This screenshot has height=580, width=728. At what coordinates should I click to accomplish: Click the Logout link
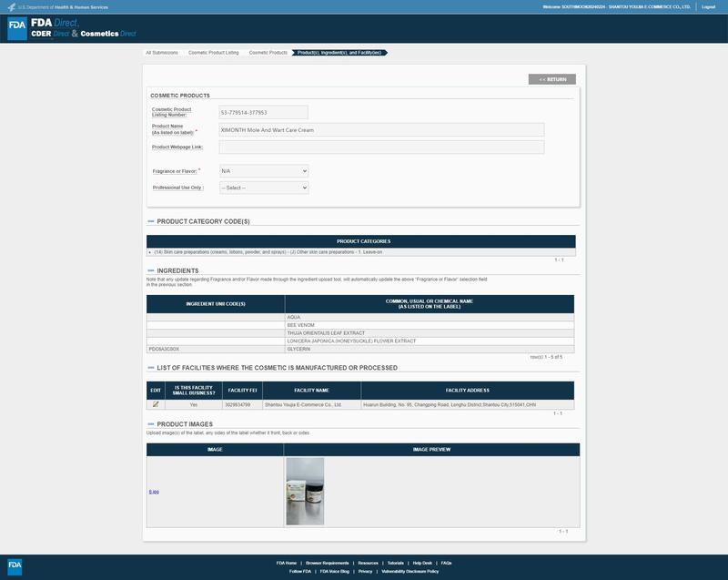pos(709,7)
